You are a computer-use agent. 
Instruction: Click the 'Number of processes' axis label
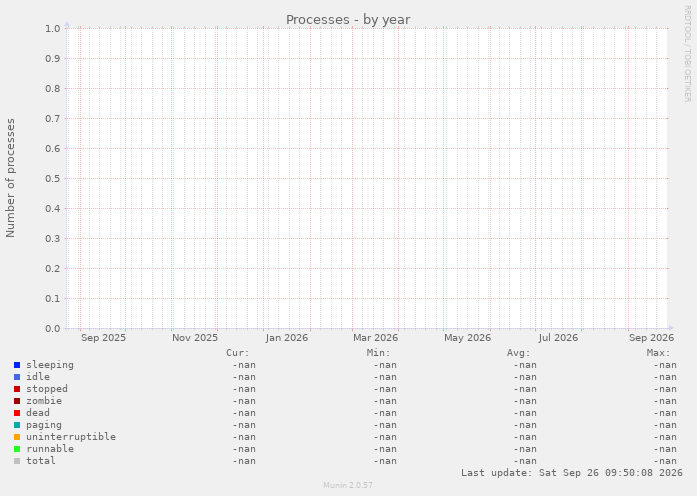tap(10, 178)
